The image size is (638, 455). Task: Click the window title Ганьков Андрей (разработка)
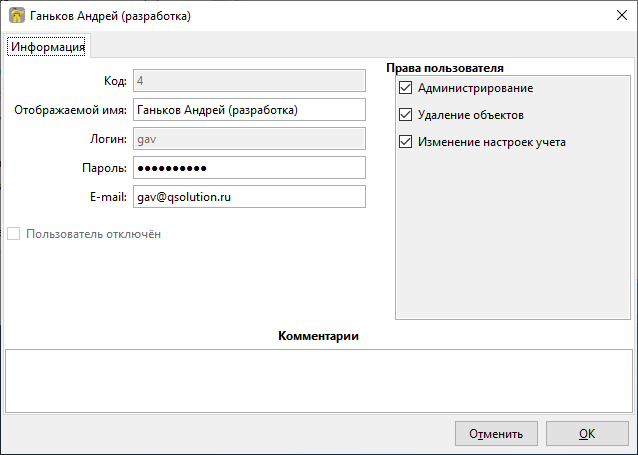(110, 17)
